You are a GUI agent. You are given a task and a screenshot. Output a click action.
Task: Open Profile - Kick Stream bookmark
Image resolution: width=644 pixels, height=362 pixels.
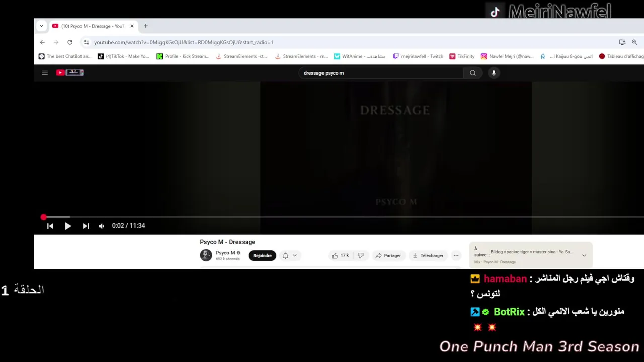coord(183,56)
